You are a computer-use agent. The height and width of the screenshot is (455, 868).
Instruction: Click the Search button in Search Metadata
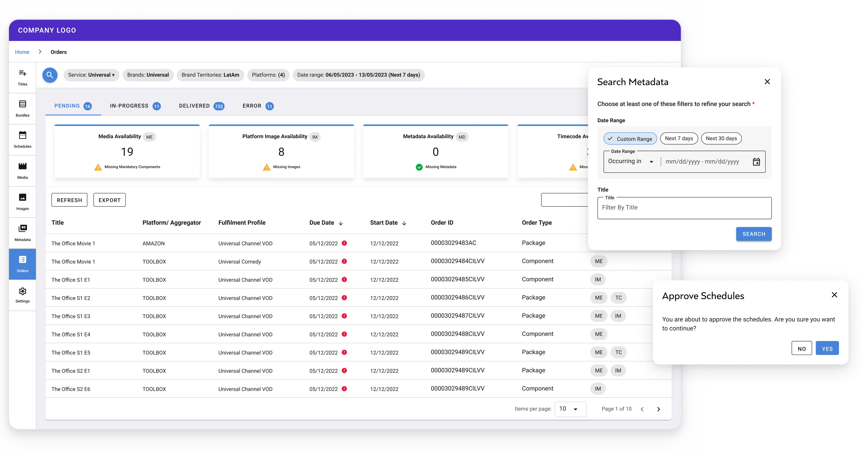pyautogui.click(x=754, y=234)
